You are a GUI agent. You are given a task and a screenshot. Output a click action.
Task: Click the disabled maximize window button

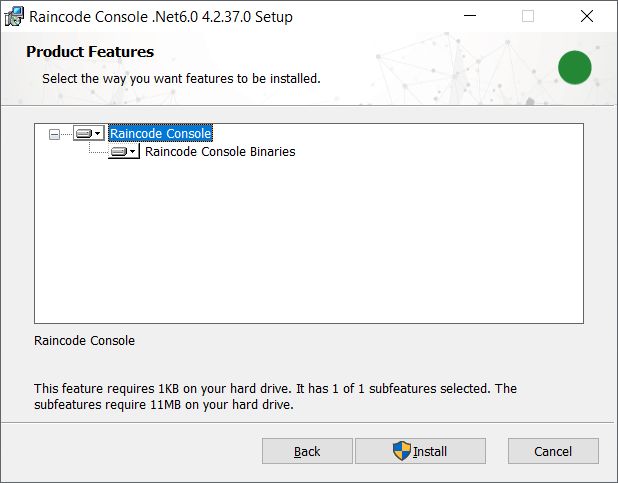pos(528,17)
